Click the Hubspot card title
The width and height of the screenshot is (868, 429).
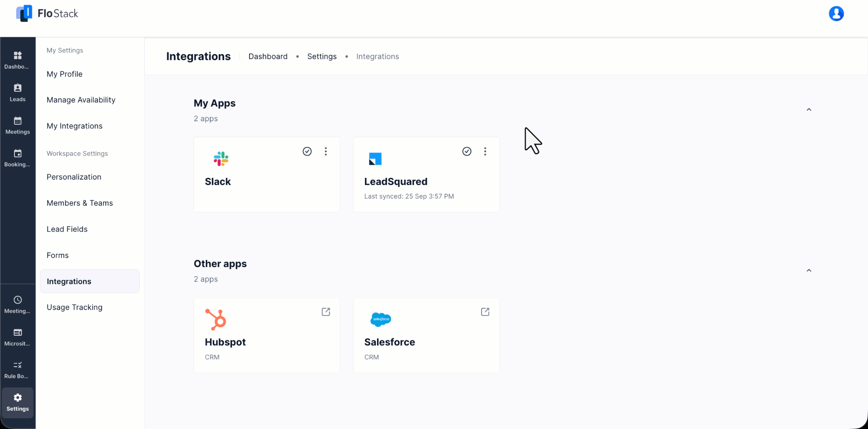click(225, 342)
